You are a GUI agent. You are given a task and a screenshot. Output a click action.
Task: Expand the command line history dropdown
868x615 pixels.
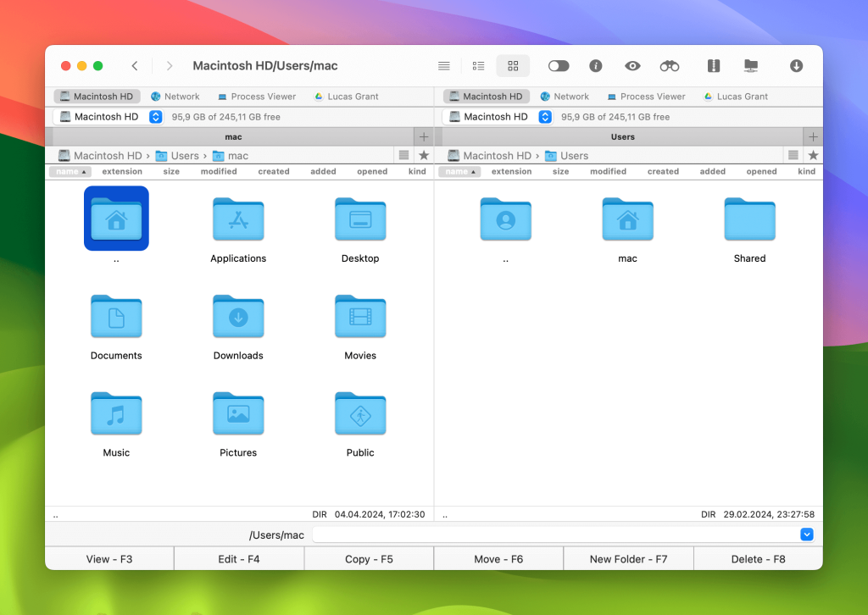click(x=806, y=535)
